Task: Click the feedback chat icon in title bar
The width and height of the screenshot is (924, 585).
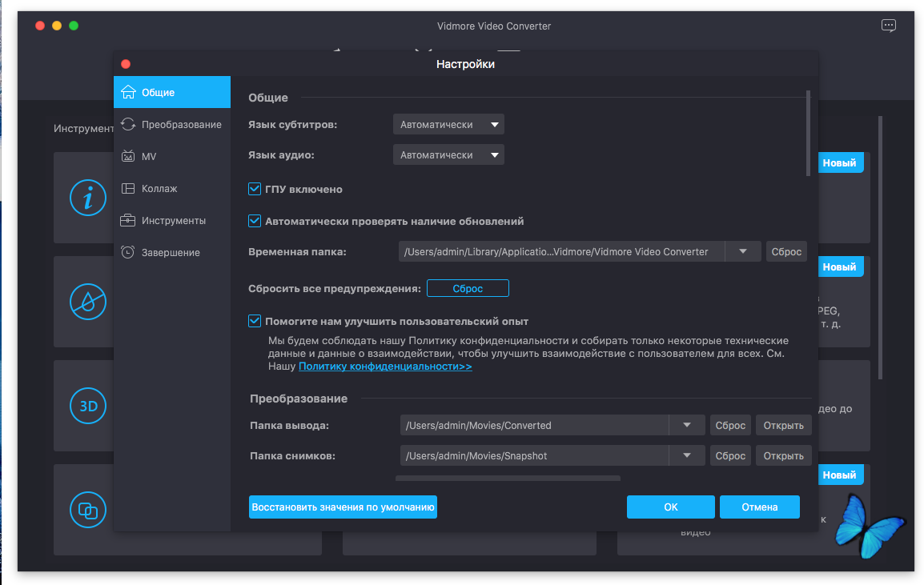Action: point(888,26)
